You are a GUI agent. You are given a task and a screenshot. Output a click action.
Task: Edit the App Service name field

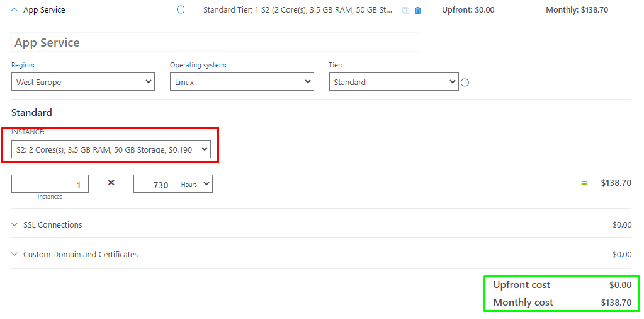point(215,42)
